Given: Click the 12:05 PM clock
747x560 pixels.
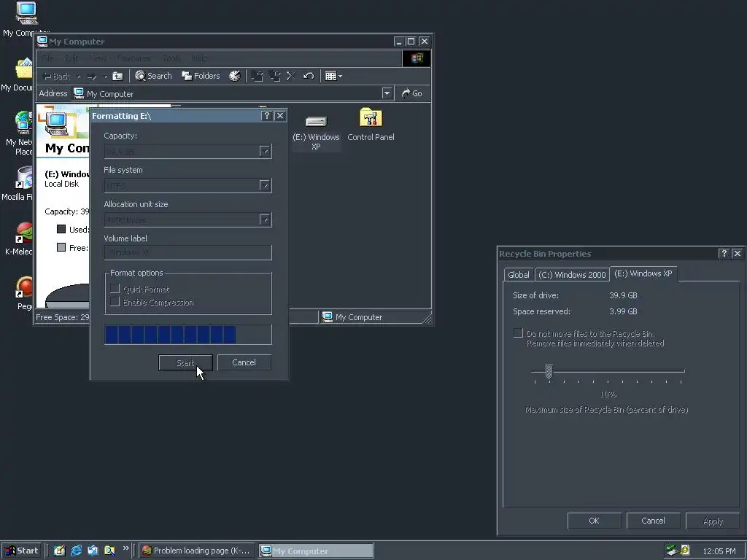Looking at the screenshot, I should tap(719, 551).
